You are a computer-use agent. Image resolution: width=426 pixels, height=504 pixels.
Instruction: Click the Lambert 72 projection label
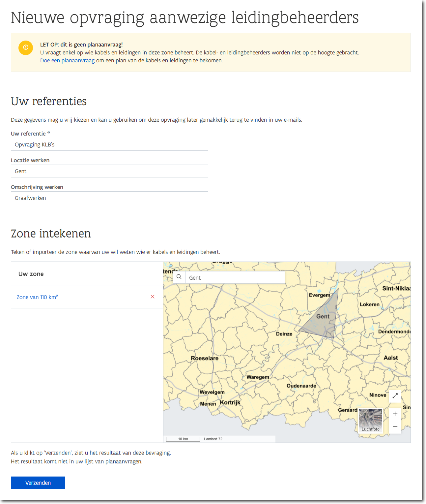213,439
